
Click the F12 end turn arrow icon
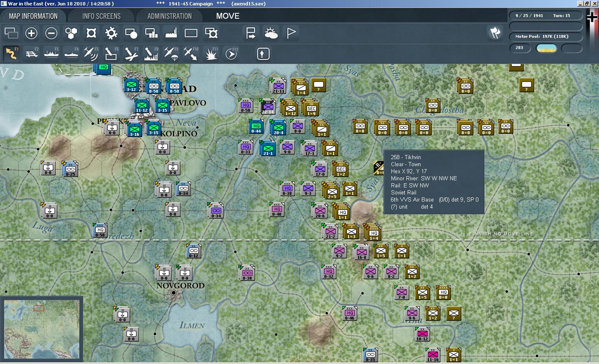[x=231, y=54]
